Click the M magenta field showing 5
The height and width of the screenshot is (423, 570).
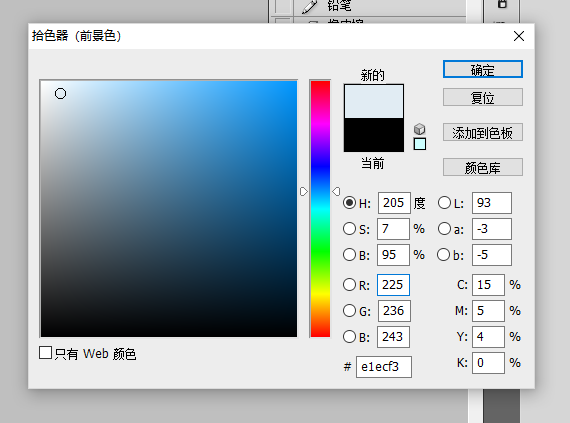tap(488, 311)
